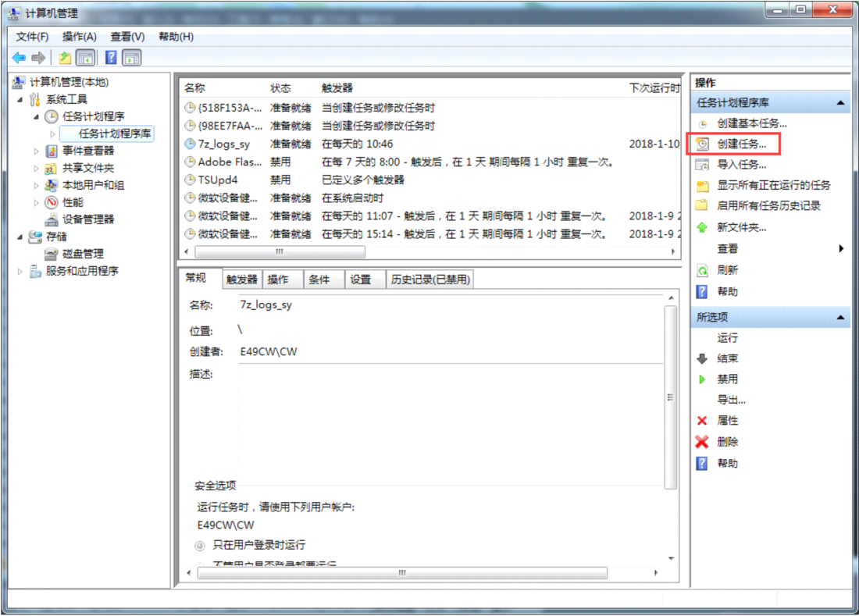Click the show/hide console tree toolbar icon
The width and height of the screenshot is (859, 616).
[85, 58]
